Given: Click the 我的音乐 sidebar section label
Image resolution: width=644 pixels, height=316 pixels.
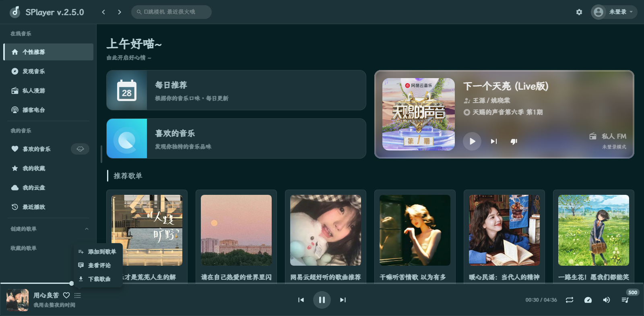Looking at the screenshot, I should pos(21,131).
